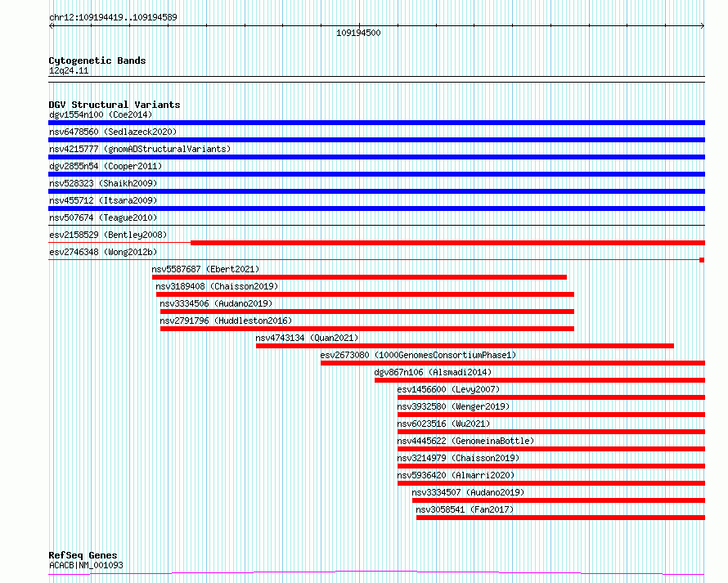The height and width of the screenshot is (583, 728).
Task: Click dgv2855n54 (Cooper2011) label
Action: [x=106, y=166]
